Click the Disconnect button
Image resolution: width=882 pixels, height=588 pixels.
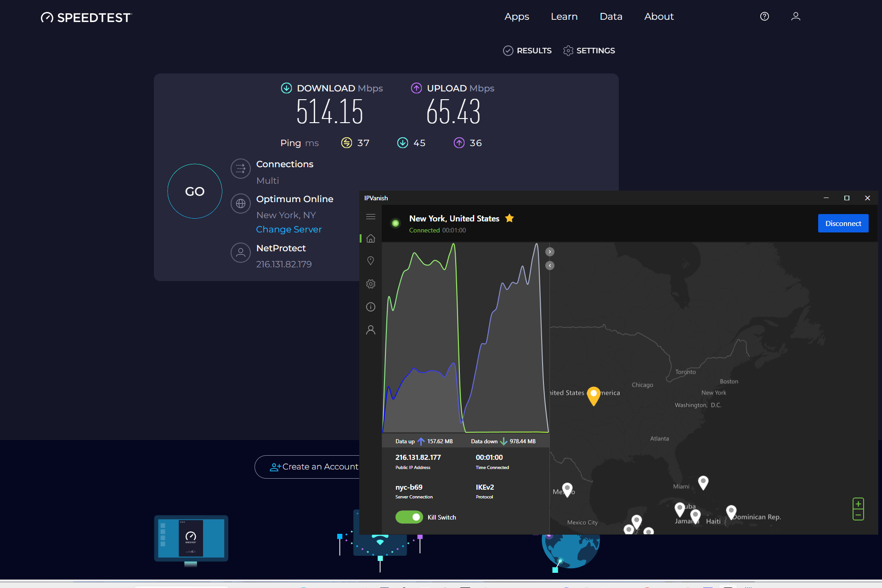[843, 223]
